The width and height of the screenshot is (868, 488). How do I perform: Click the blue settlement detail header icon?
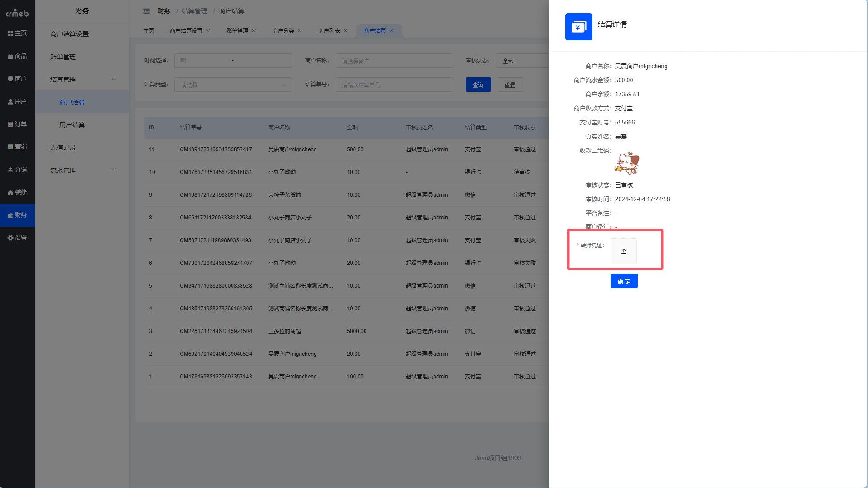click(x=578, y=27)
